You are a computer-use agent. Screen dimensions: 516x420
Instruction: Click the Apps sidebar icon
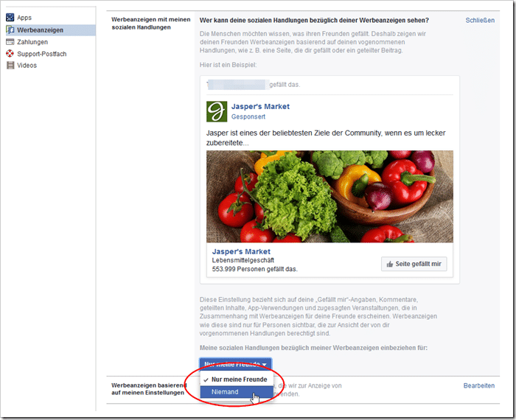[10, 17]
